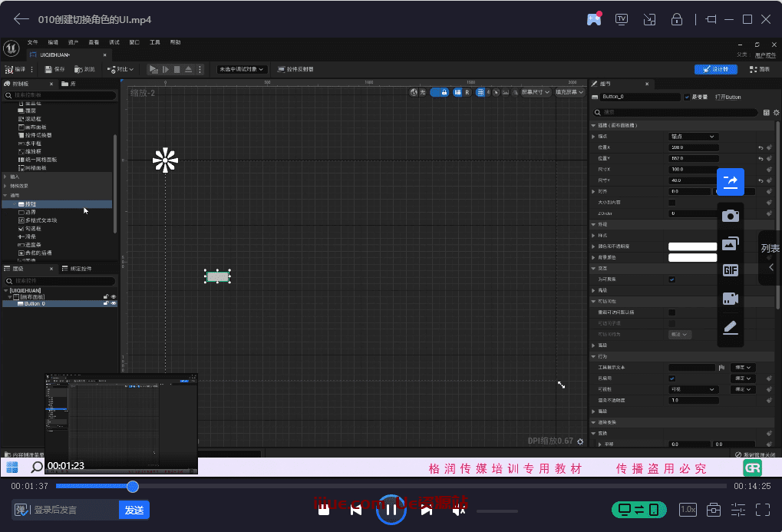Click the 发送 send button
This screenshot has width=782, height=532.
click(x=134, y=510)
